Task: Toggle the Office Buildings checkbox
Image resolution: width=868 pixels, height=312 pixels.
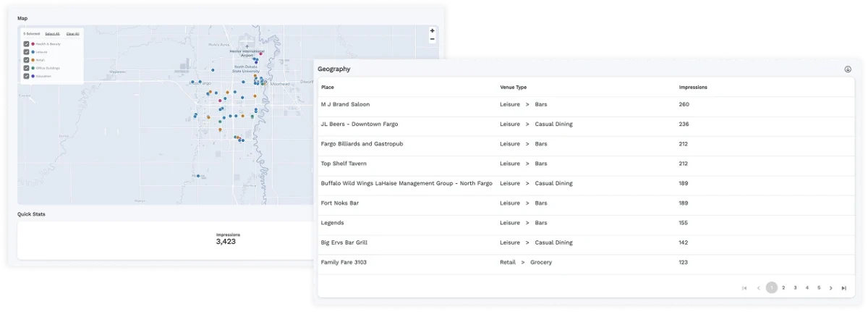Action: [27, 68]
